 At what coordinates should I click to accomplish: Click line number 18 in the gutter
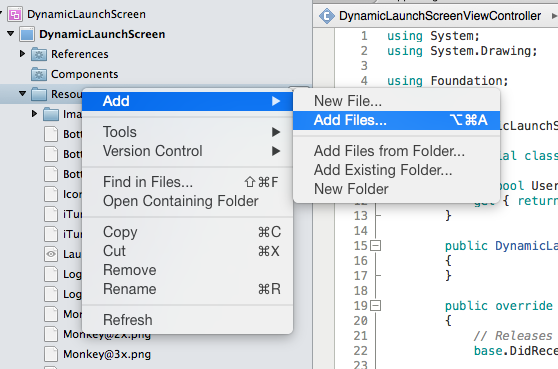(x=360, y=291)
